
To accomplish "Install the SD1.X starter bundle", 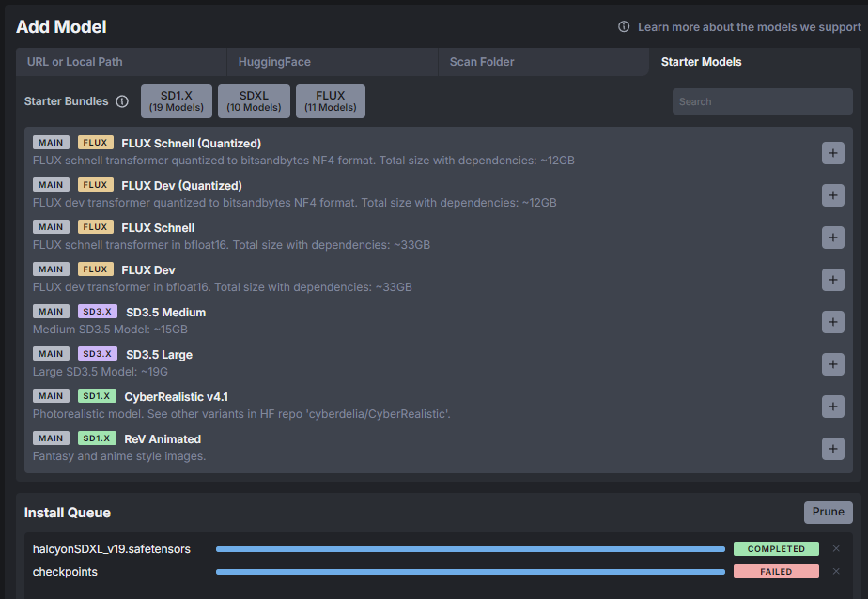I will click(x=177, y=101).
